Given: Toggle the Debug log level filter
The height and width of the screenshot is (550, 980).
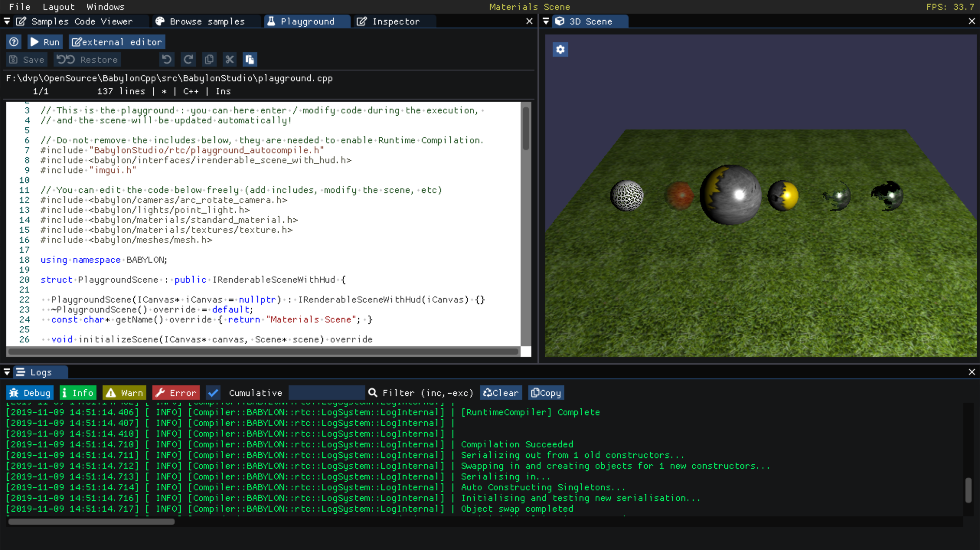Looking at the screenshot, I should [30, 393].
